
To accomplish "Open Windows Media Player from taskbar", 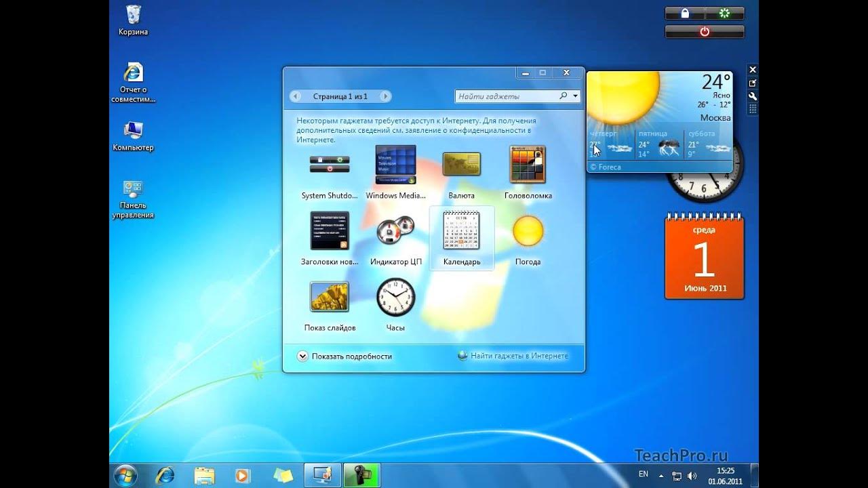I will (242, 475).
